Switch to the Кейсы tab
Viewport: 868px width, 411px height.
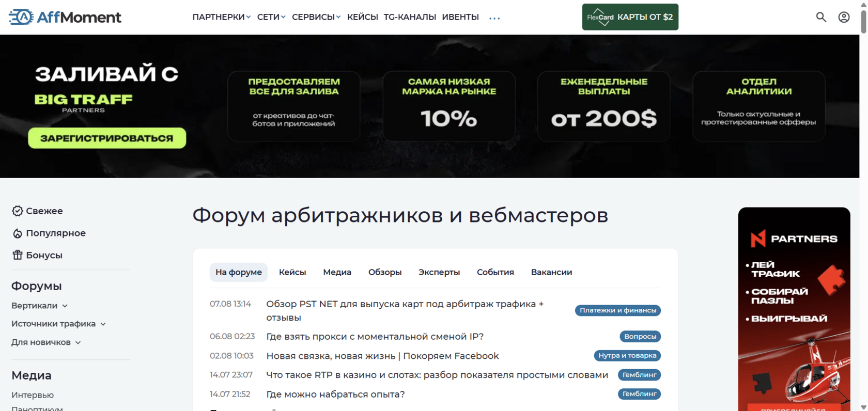click(x=292, y=272)
